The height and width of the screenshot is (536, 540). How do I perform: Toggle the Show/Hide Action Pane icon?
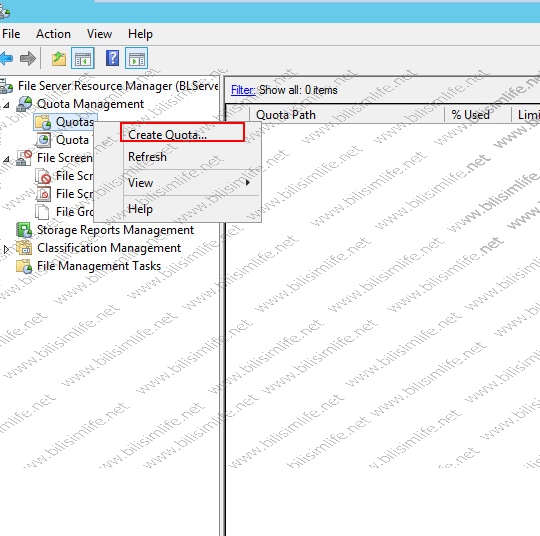tap(137, 58)
